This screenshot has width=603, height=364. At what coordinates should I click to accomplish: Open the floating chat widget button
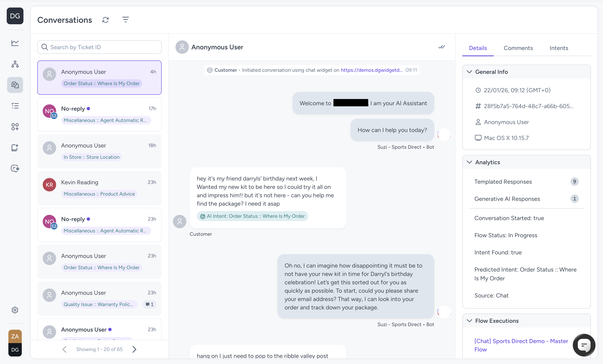pyautogui.click(x=584, y=345)
